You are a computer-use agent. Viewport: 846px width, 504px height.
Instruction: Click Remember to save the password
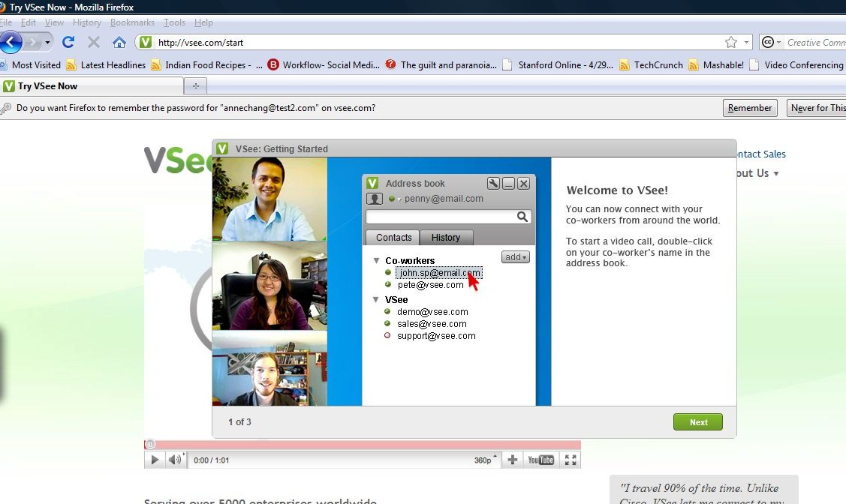pyautogui.click(x=749, y=108)
